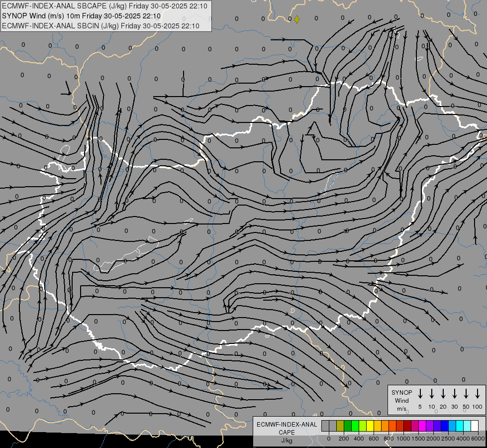Click the 100 m/s wind arrow in legend

coord(478,394)
